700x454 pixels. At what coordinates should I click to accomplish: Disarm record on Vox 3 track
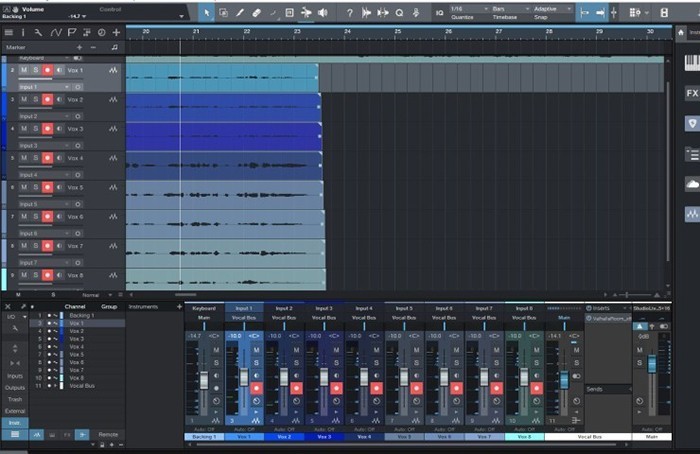[x=47, y=129]
